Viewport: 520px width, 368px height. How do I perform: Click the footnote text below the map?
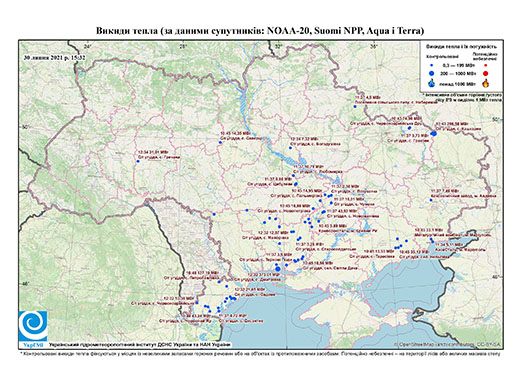260,353
